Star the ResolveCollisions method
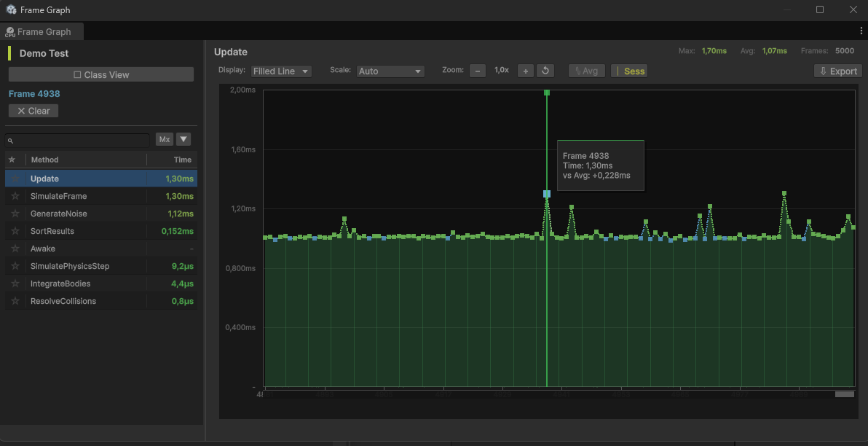This screenshot has width=868, height=446. tap(15, 301)
